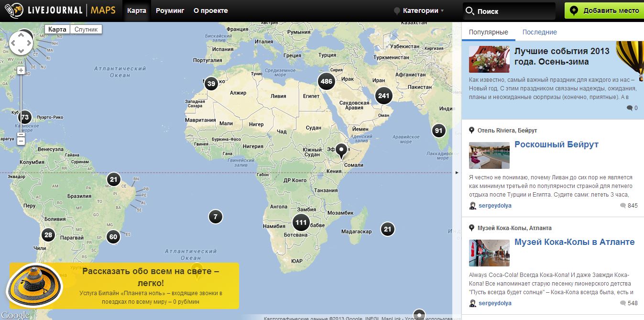Click the Билайн Планета ноль banner
Screen dimensions: 644x320
pos(124,286)
